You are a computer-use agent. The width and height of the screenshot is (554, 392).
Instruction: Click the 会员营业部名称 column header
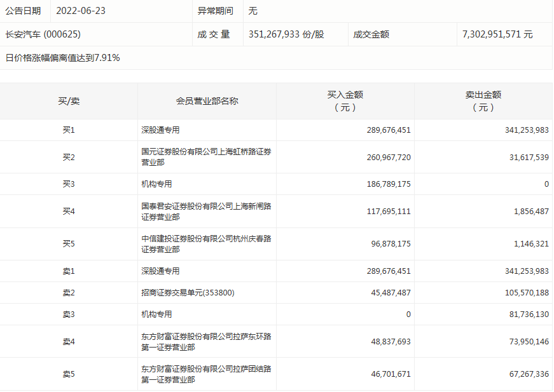click(x=207, y=101)
